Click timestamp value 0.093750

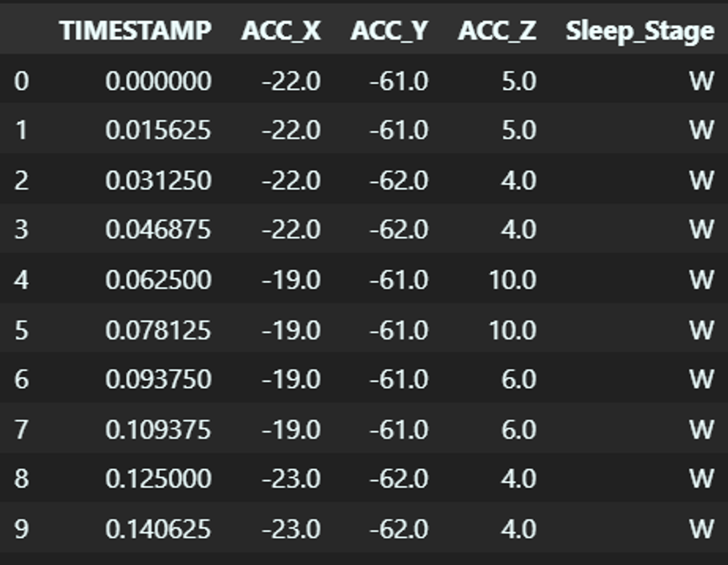[158, 379]
